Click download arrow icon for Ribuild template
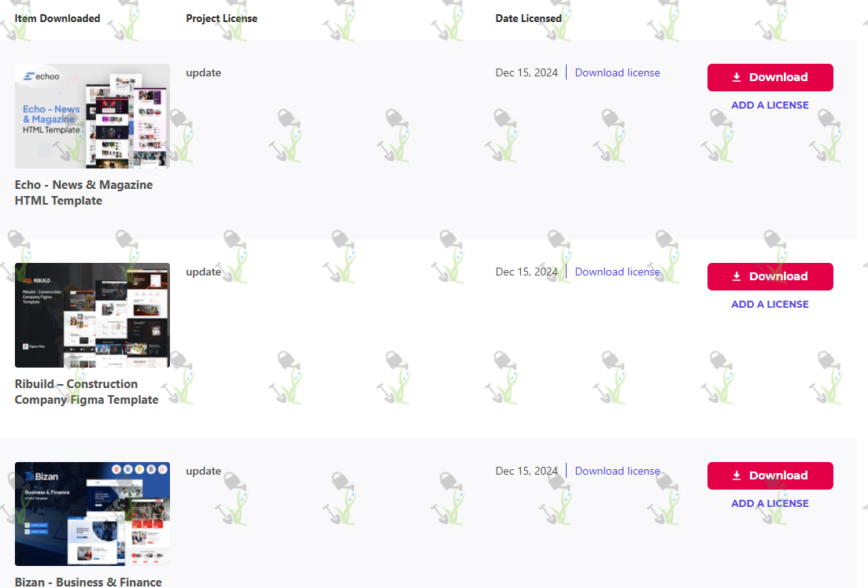Image resolution: width=868 pixels, height=588 pixels. click(737, 276)
